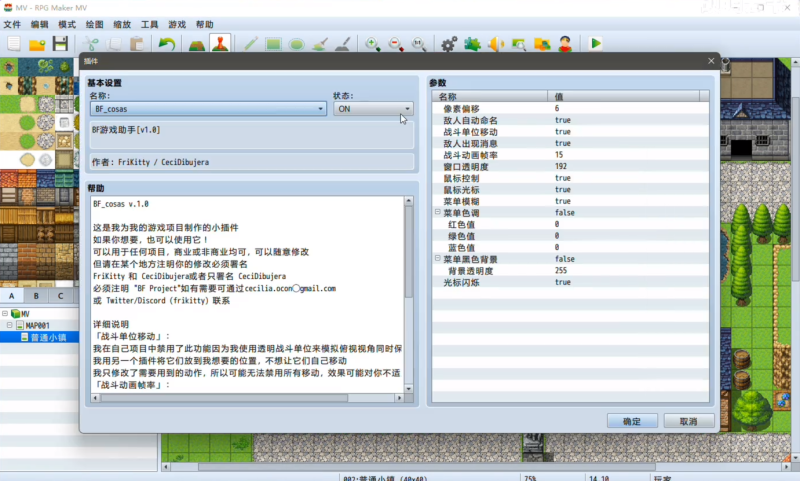Collapse the MV tree root node

point(5,313)
